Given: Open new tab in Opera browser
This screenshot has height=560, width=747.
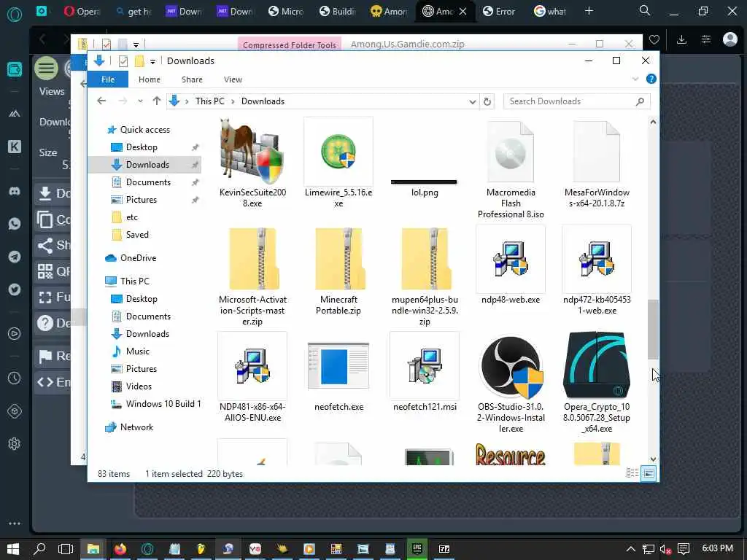Looking at the screenshot, I should [x=589, y=10].
